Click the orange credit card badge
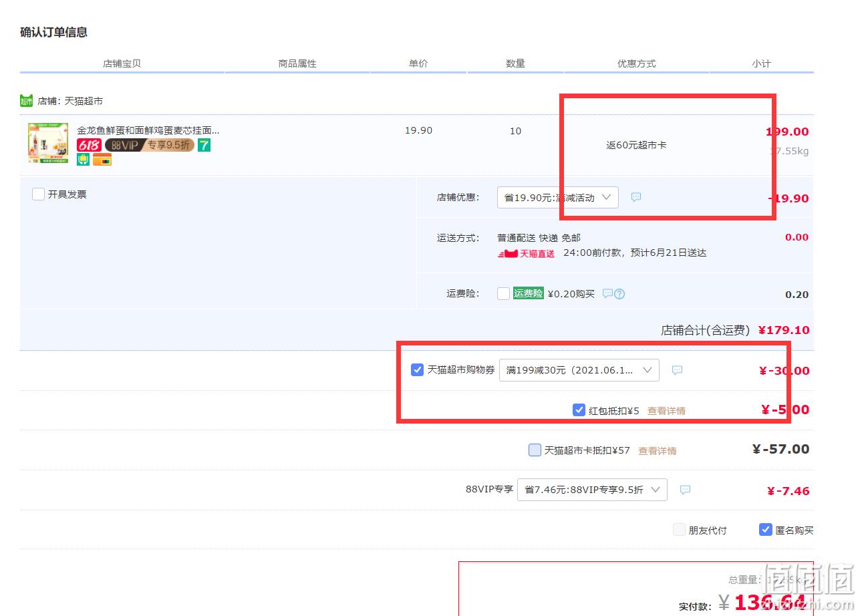The height and width of the screenshot is (616, 860). point(102,159)
